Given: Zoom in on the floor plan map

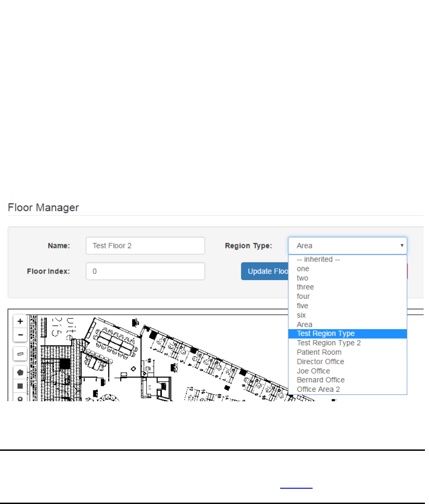Looking at the screenshot, I should click(20, 321).
